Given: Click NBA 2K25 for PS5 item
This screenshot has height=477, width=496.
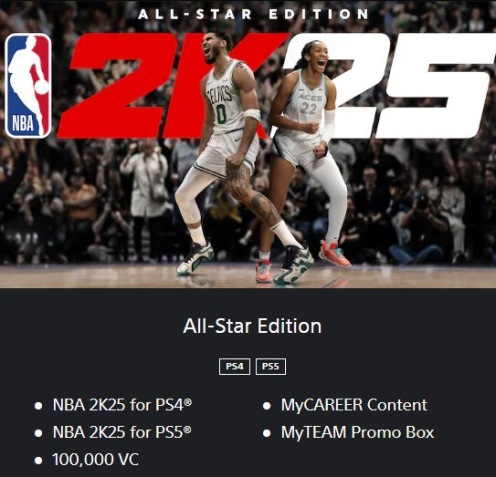Looking at the screenshot, I should coord(122,432).
